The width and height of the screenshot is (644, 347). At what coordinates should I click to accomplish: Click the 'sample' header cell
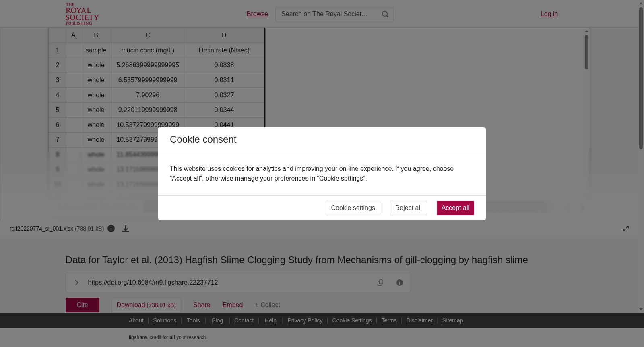point(96,50)
